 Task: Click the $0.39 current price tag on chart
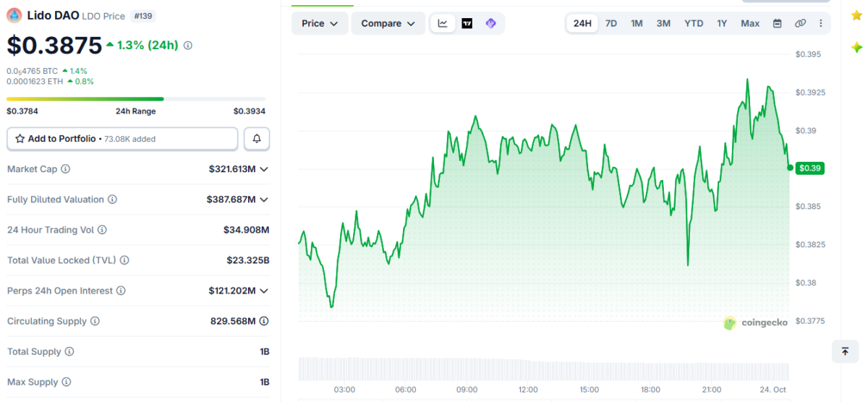coord(810,168)
